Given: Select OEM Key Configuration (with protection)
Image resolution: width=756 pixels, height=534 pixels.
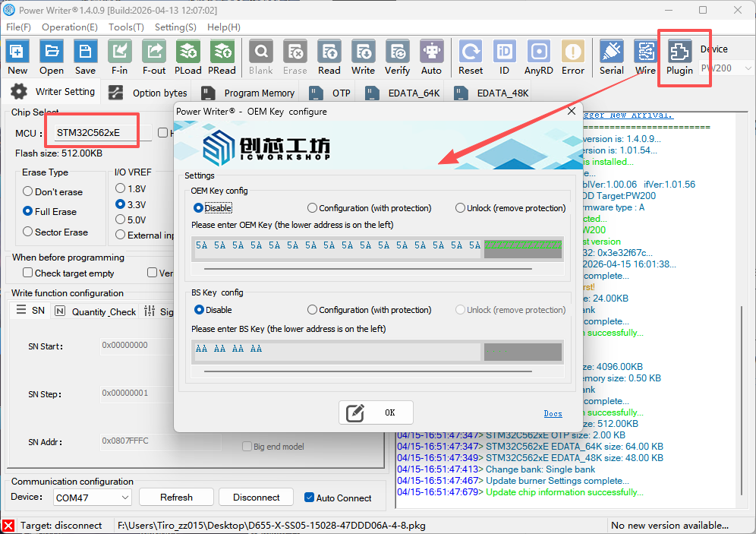Looking at the screenshot, I should (313, 208).
